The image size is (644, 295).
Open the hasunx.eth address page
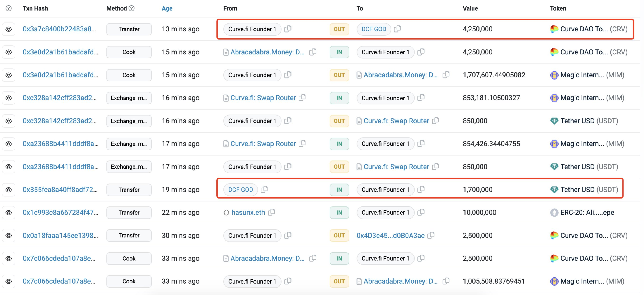(x=248, y=213)
